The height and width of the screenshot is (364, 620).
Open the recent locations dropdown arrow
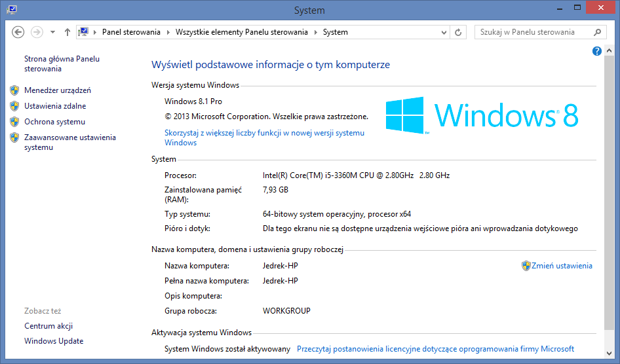coord(52,32)
